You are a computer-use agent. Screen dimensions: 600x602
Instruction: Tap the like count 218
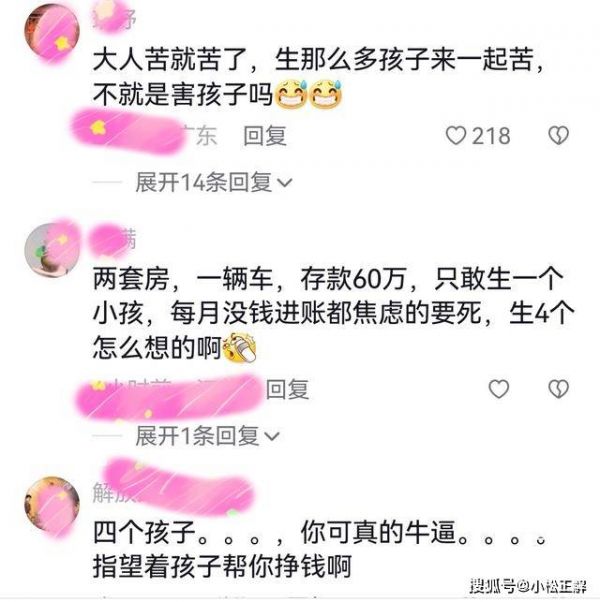click(491, 136)
